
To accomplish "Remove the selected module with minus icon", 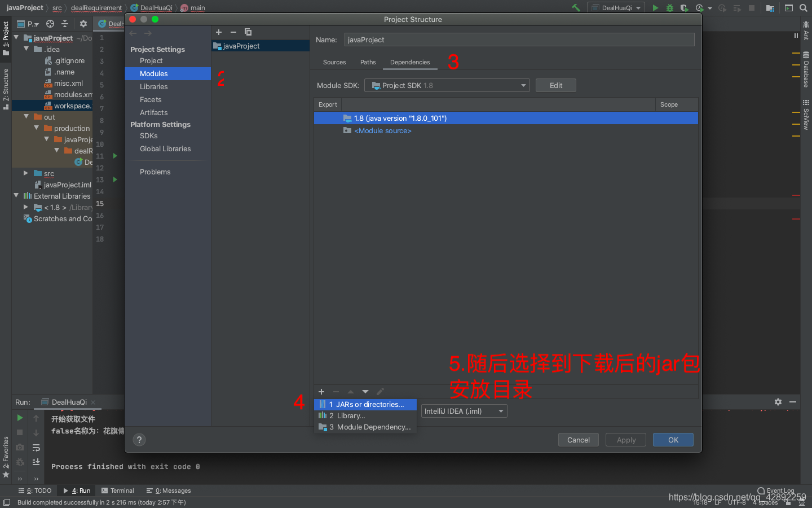I will pos(233,32).
